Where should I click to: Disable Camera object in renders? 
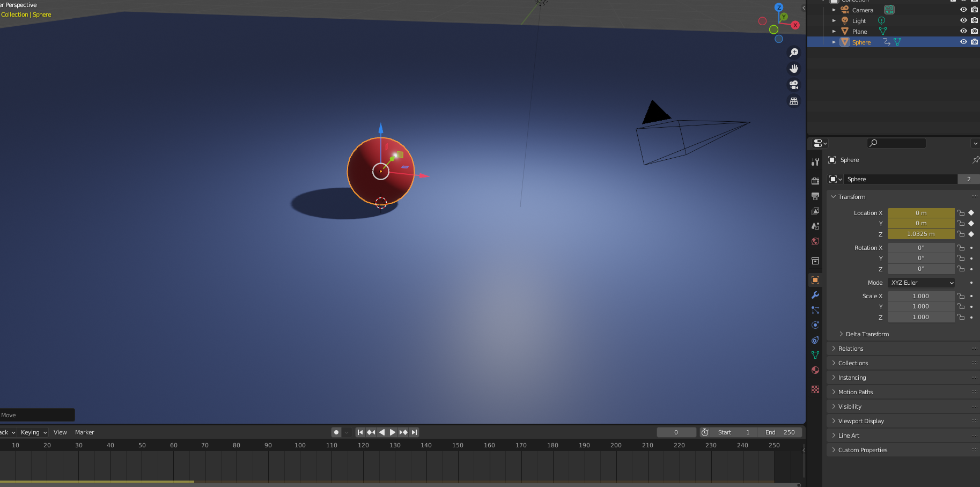pyautogui.click(x=974, y=10)
